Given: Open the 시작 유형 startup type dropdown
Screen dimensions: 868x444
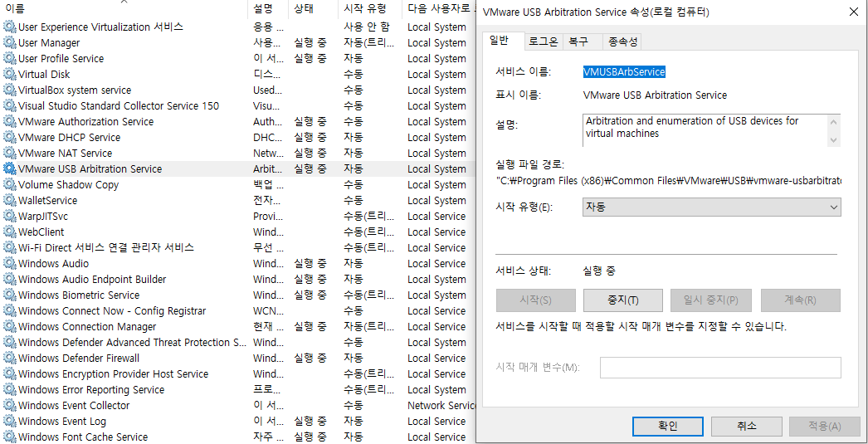Looking at the screenshot, I should click(712, 207).
